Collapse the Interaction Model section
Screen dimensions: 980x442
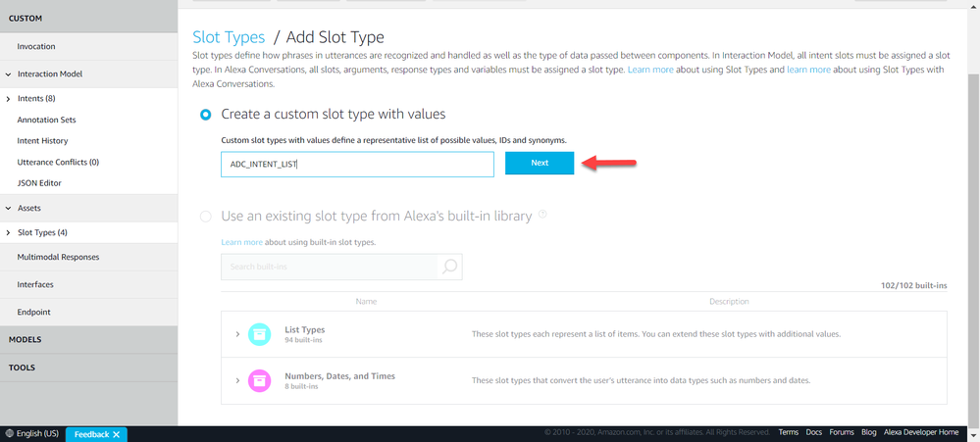click(x=9, y=74)
